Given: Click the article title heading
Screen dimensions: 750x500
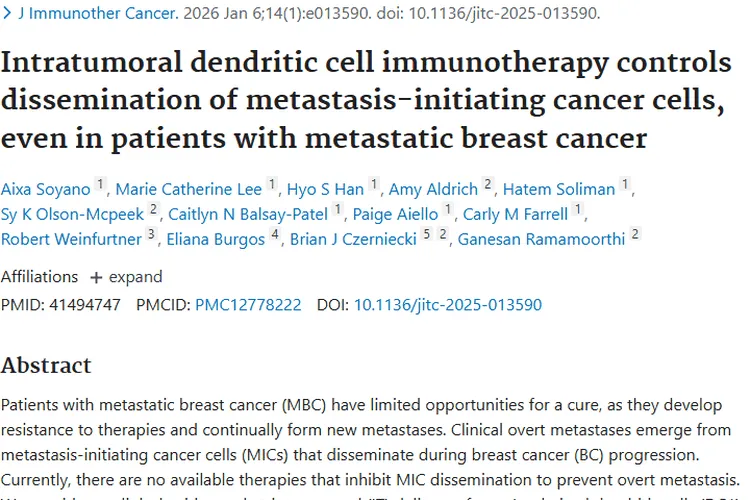Looking at the screenshot, I should 366,100.
